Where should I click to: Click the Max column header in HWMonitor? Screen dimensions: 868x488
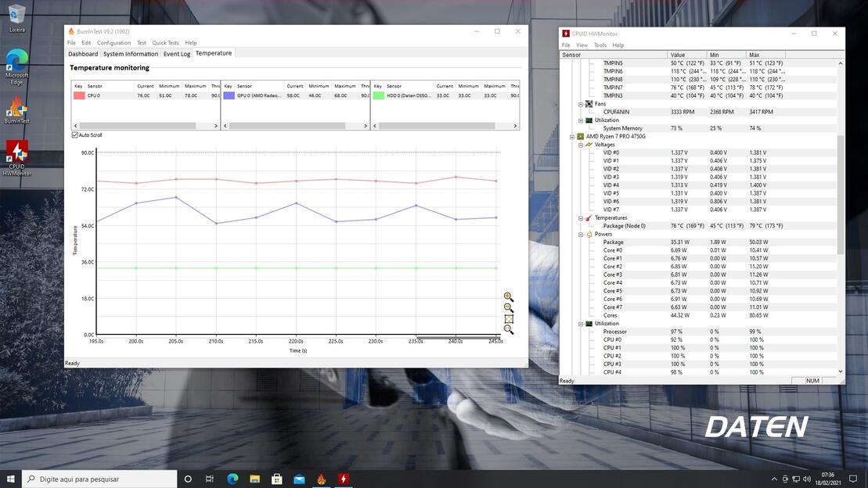765,55
